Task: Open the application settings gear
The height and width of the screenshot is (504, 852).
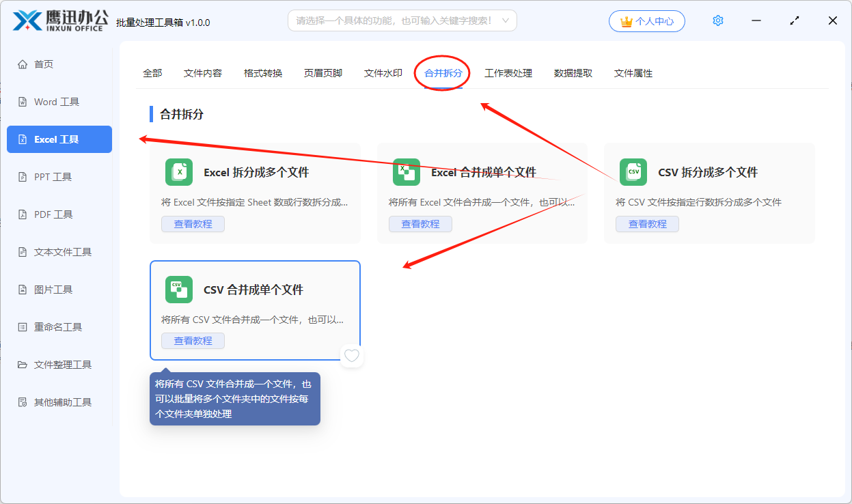Action: pos(717,20)
